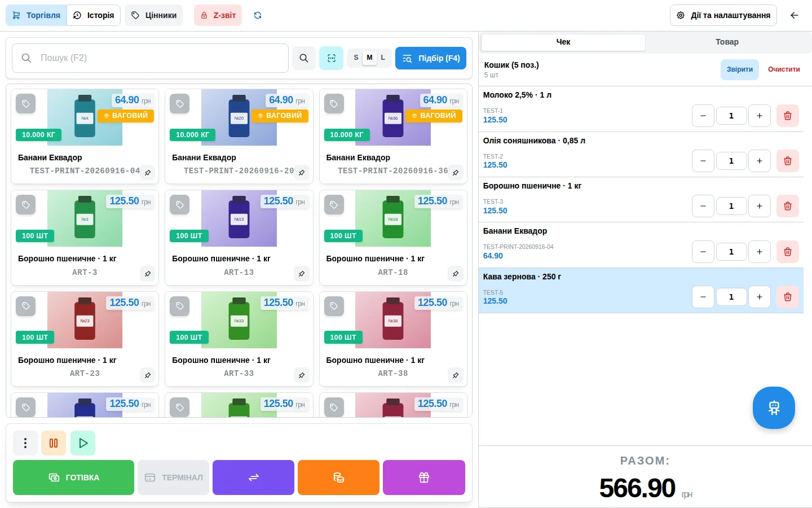Pay with ТЕРМІНАЛ

174,478
